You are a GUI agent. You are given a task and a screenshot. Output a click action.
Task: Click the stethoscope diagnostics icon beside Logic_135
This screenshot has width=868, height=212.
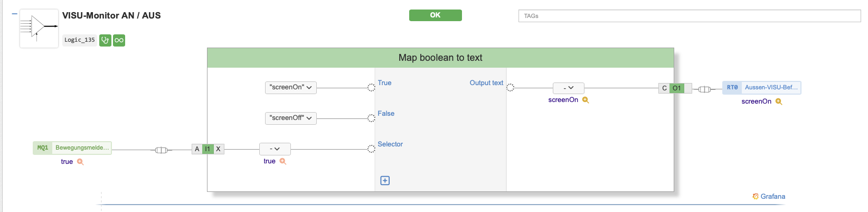[105, 40]
